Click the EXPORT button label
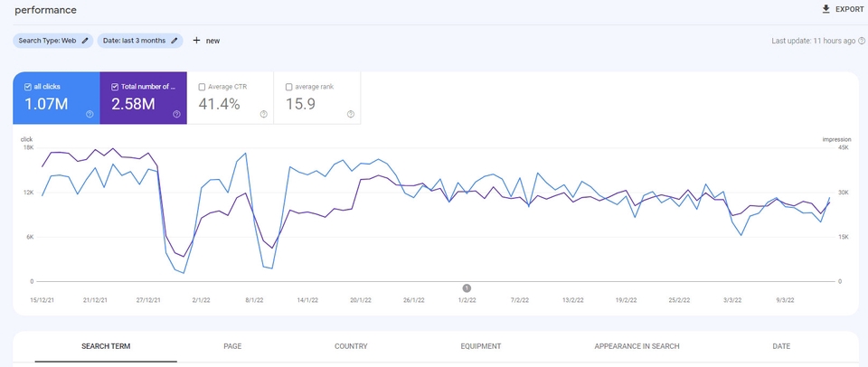The image size is (868, 367). 849,9
